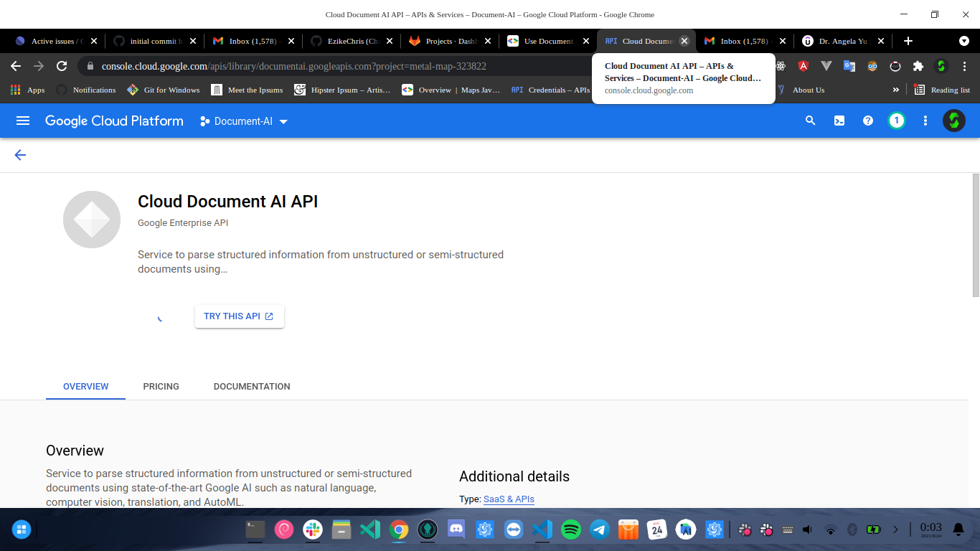Image resolution: width=980 pixels, height=551 pixels.
Task: Open the Cloud console three-dot settings menu
Action: (x=925, y=121)
